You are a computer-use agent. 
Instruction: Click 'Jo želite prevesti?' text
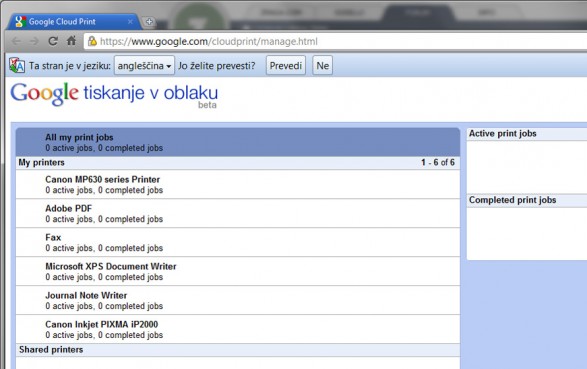pos(216,66)
